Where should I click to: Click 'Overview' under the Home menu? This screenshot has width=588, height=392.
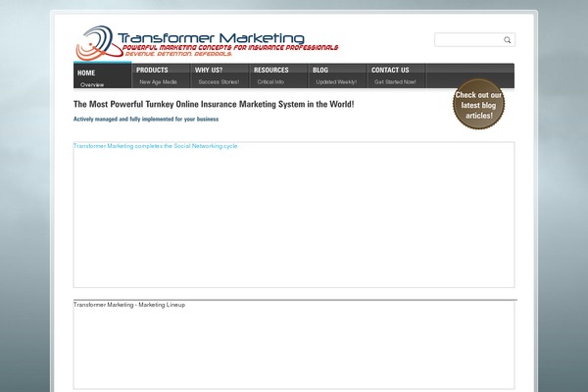[92, 85]
